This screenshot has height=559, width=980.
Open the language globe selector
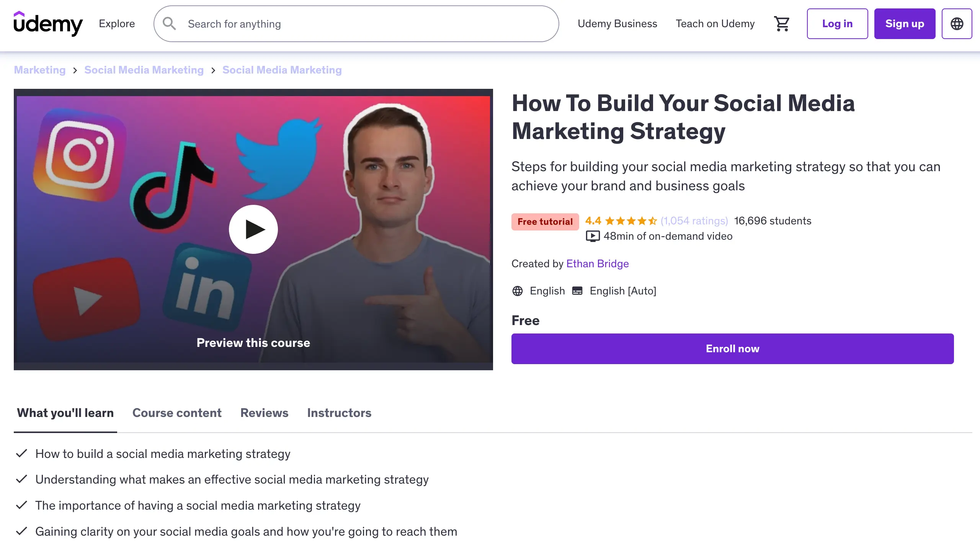click(x=956, y=24)
